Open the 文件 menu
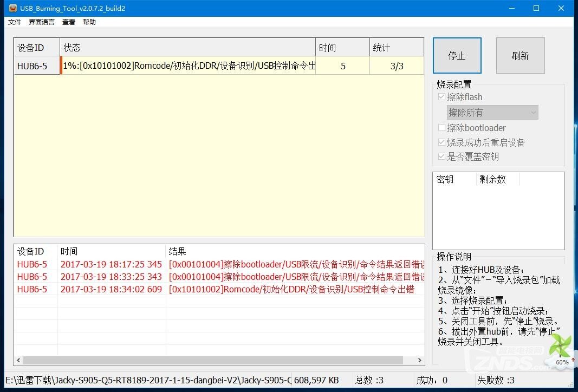The width and height of the screenshot is (578, 392). [x=15, y=22]
